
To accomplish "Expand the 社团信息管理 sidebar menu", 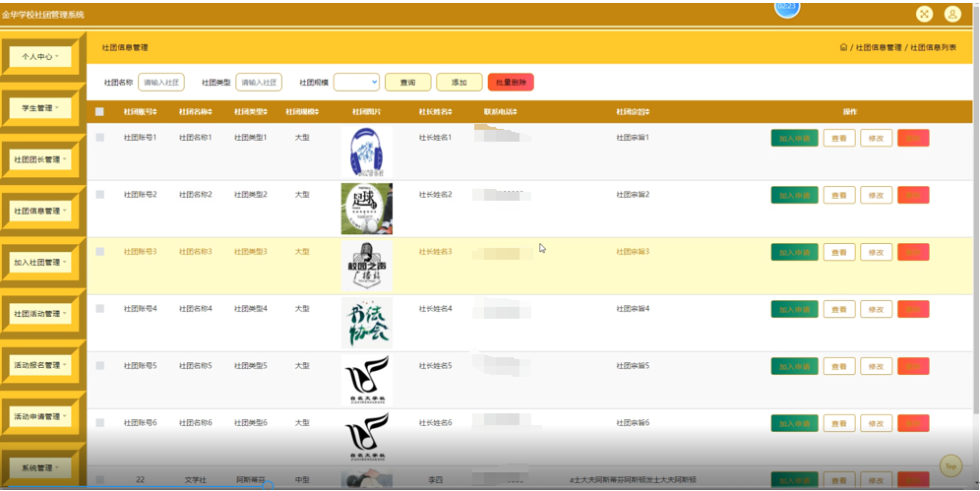I will [x=40, y=212].
